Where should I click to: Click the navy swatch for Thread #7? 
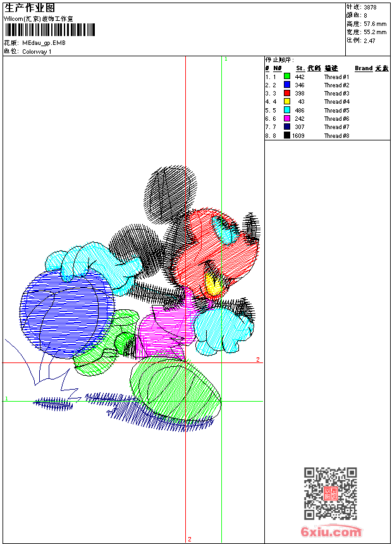pyautogui.click(x=287, y=127)
